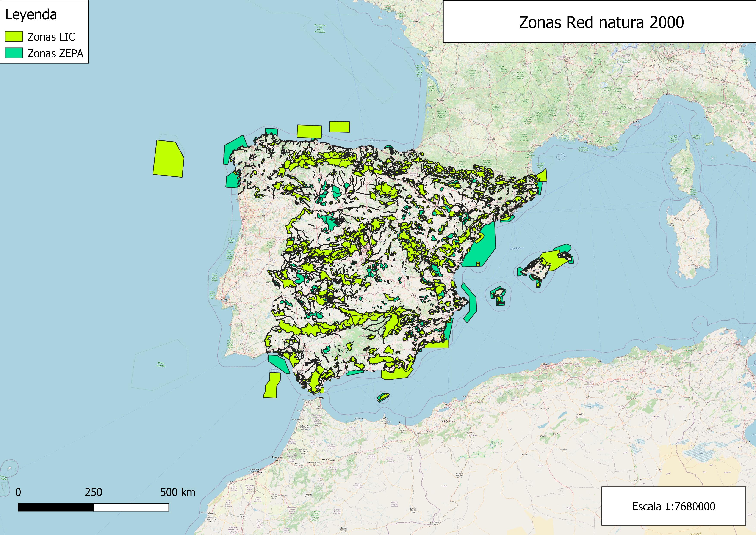The image size is (756, 535).
Task: Click the white segment of scale bar
Action: click(131, 507)
